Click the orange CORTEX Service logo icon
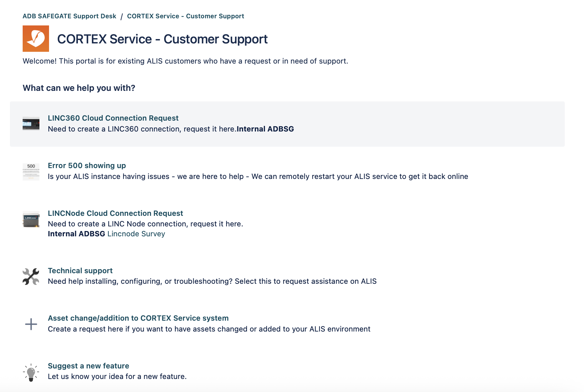This screenshot has height=392, width=584. point(36,39)
